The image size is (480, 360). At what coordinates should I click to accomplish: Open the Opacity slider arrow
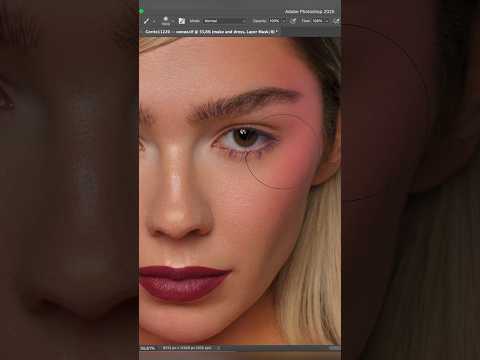tap(284, 21)
